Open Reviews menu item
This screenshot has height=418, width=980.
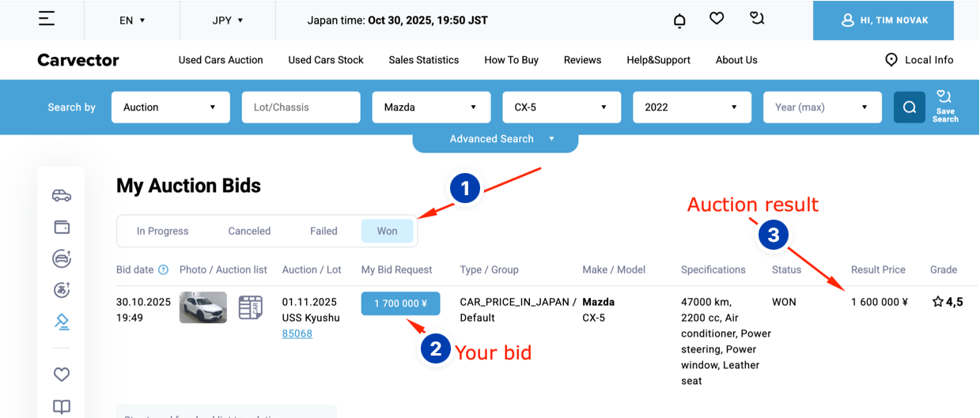coord(582,60)
